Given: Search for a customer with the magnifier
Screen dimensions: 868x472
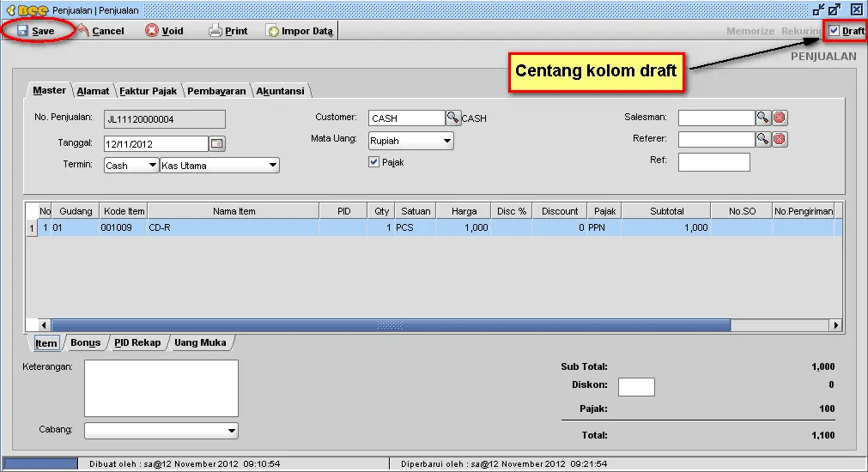Looking at the screenshot, I should tap(452, 118).
